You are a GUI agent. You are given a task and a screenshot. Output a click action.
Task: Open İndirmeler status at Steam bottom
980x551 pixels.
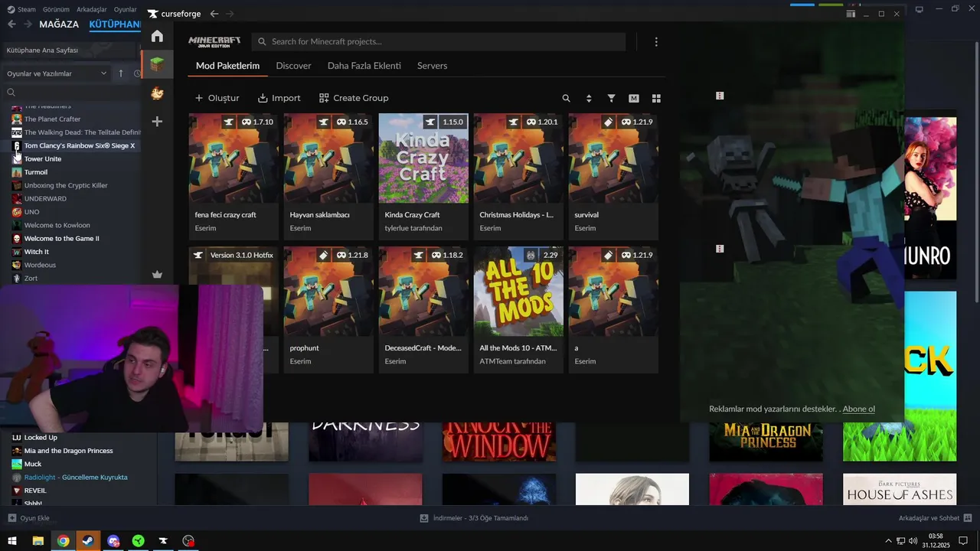coord(474,518)
